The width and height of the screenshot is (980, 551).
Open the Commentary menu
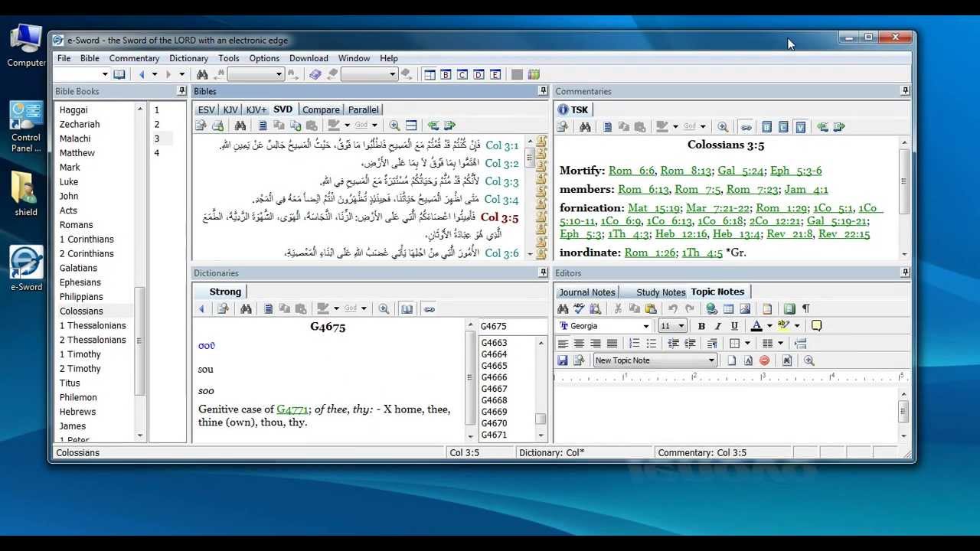tap(134, 58)
